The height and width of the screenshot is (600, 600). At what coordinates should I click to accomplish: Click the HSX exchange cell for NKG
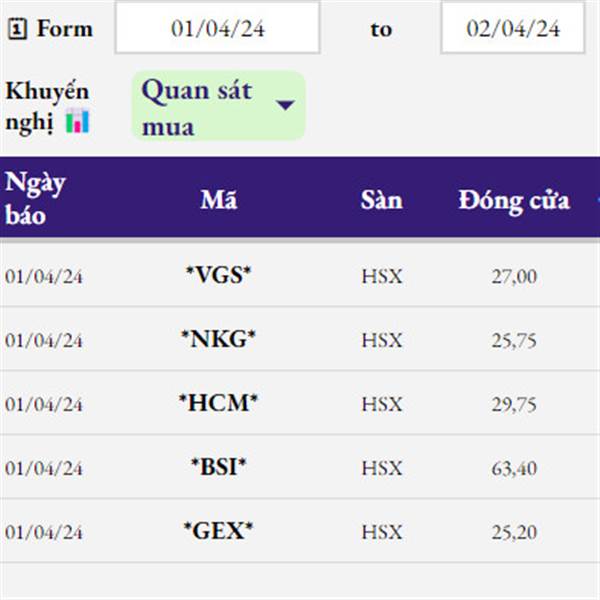click(381, 340)
